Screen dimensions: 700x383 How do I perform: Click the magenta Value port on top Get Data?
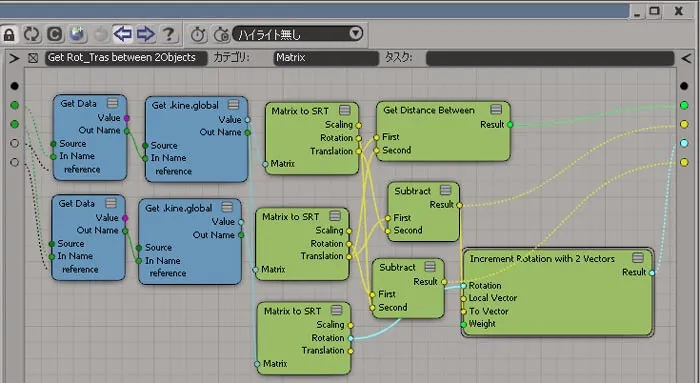(127, 118)
